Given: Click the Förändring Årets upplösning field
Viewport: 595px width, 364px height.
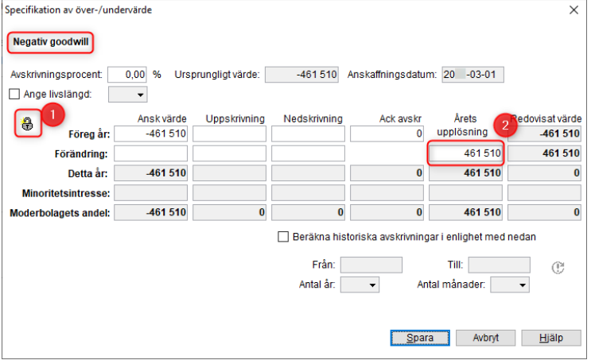Looking at the screenshot, I should (465, 153).
